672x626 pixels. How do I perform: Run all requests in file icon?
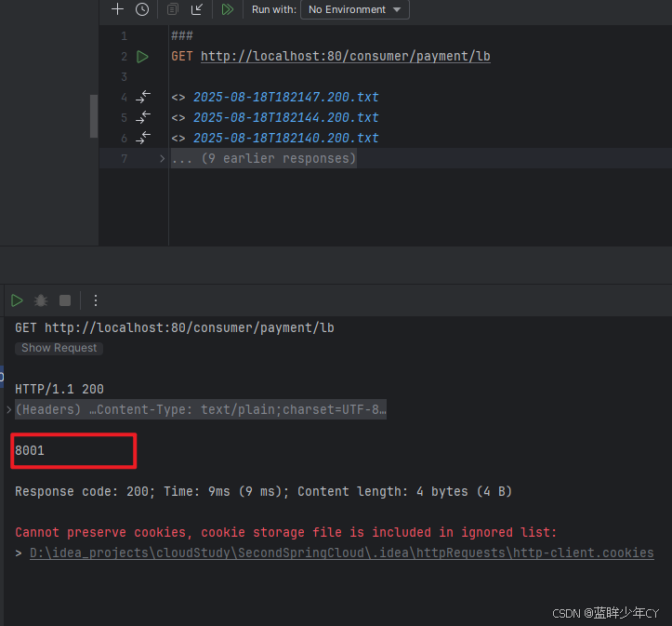tap(227, 9)
